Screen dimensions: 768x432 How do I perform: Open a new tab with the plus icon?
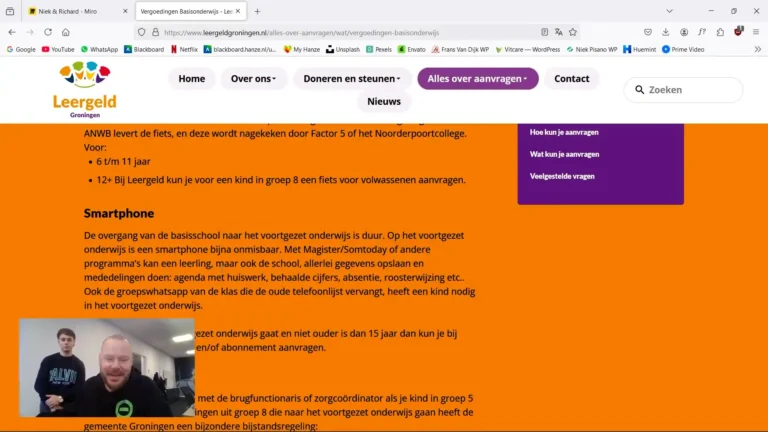(x=257, y=11)
